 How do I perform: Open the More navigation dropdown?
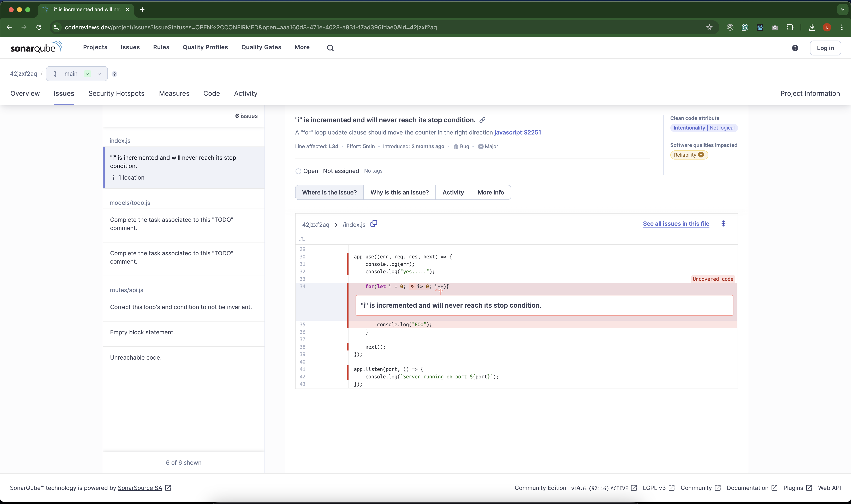[x=302, y=47]
